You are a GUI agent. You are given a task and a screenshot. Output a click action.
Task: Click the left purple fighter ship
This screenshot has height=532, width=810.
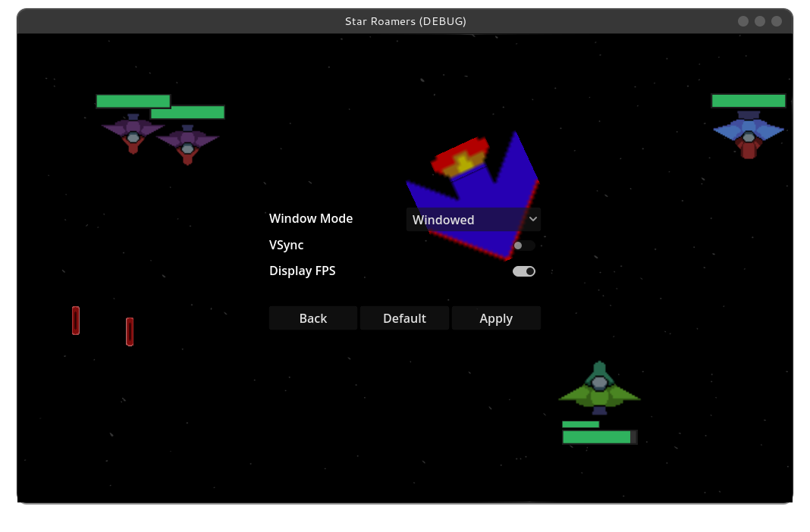(133, 135)
